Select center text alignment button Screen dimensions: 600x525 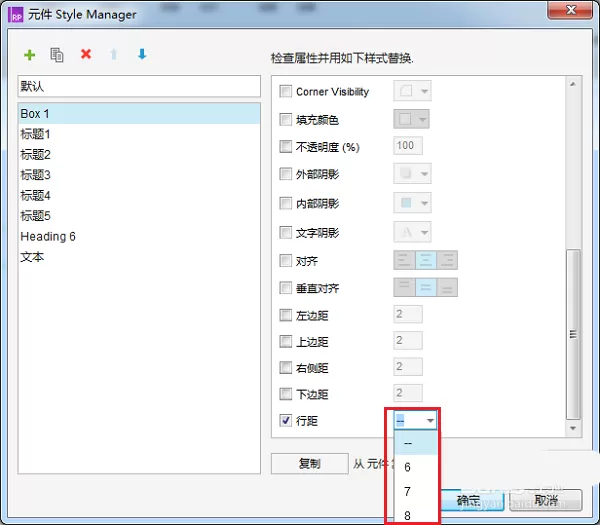[x=426, y=261]
